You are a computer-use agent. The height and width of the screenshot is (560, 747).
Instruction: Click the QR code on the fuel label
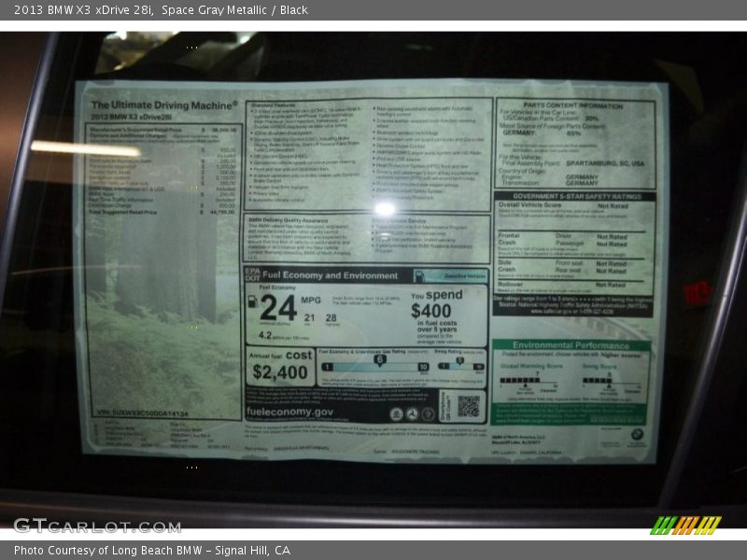click(x=469, y=406)
